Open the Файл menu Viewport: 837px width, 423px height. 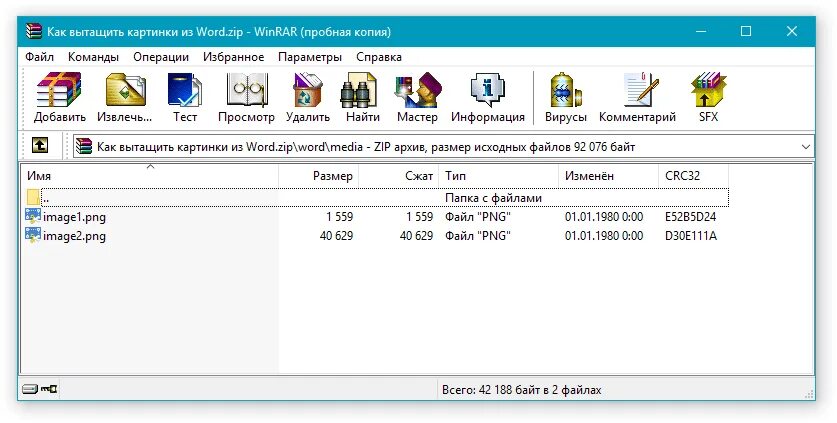(x=40, y=57)
